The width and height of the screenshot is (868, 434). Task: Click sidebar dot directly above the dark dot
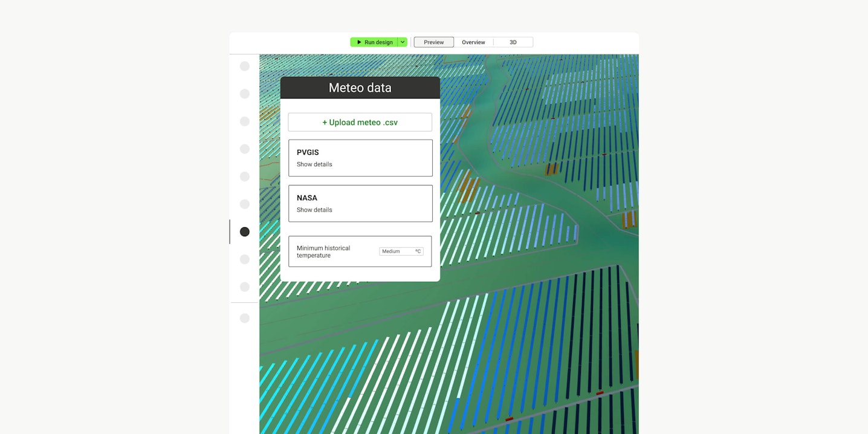(x=245, y=204)
